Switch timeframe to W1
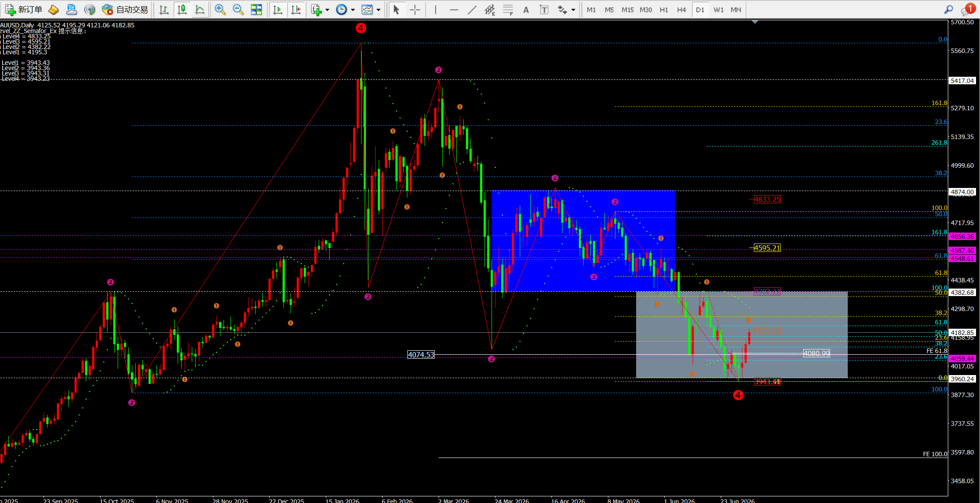 coord(719,10)
